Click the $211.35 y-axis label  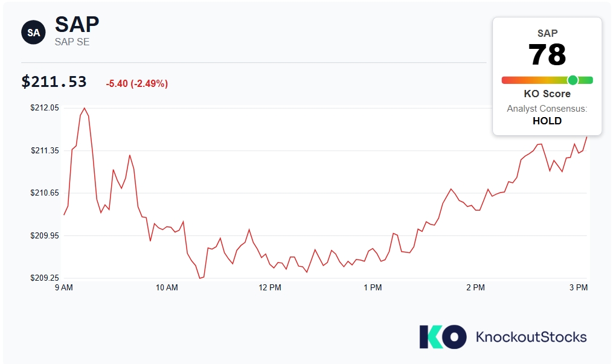point(45,150)
